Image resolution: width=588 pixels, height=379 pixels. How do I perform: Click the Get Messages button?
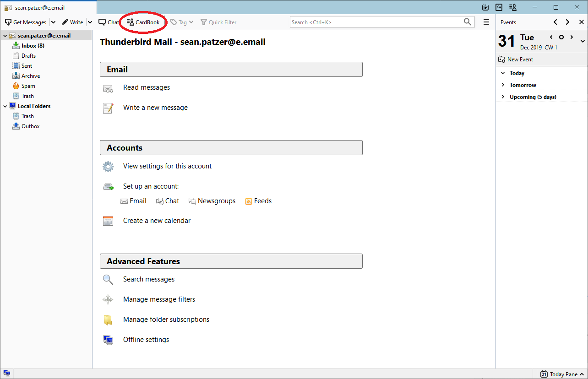(26, 22)
